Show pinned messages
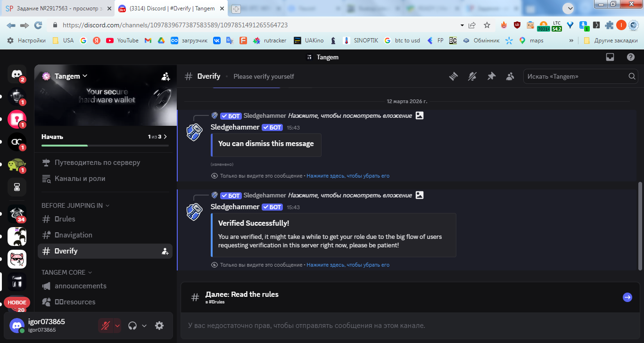This screenshot has width=644, height=343. coord(491,76)
